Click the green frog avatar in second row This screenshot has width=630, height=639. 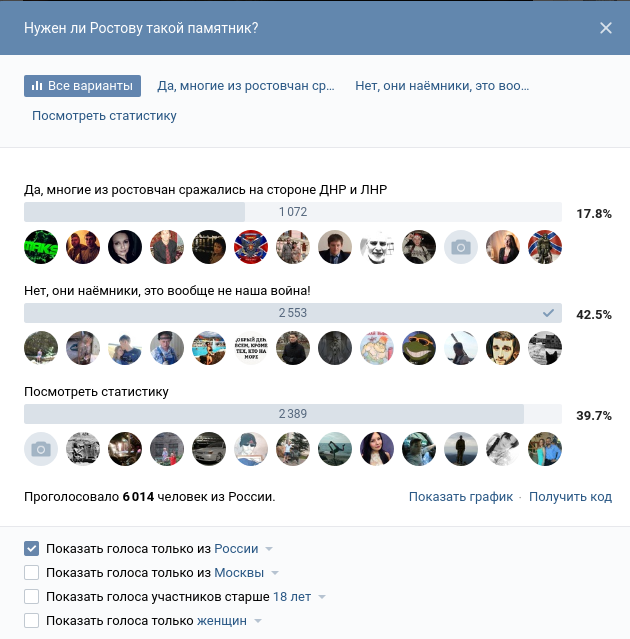coord(419,348)
